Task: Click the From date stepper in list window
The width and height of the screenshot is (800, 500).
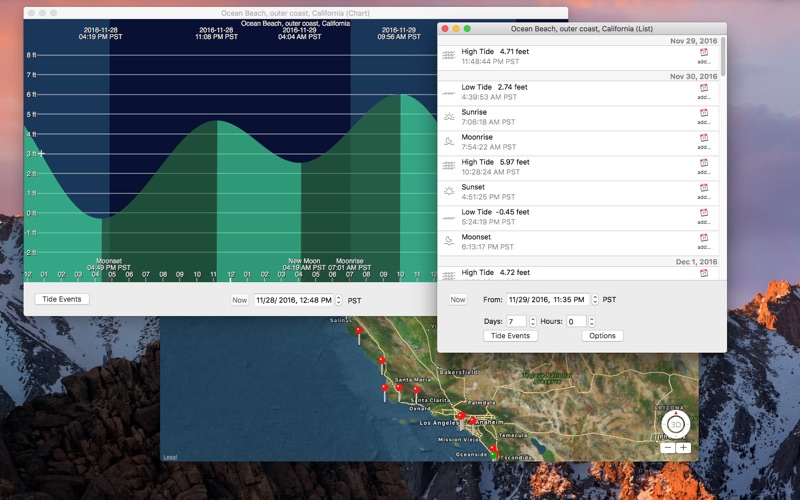Action: [595, 299]
